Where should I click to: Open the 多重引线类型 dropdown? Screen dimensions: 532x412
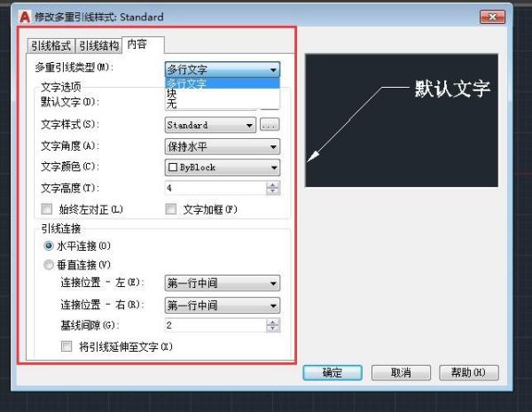[x=223, y=69]
